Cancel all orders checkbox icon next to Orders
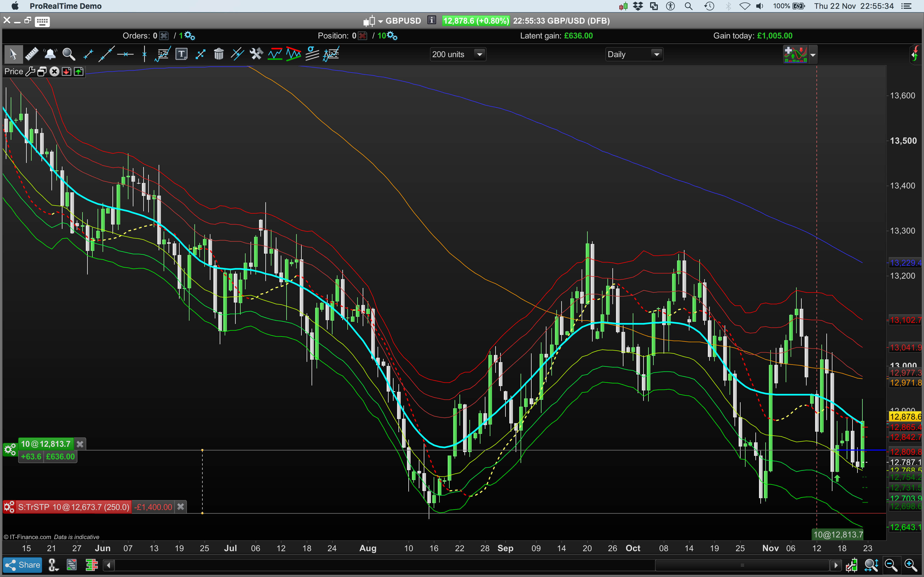924x577 pixels. pyautogui.click(x=164, y=36)
